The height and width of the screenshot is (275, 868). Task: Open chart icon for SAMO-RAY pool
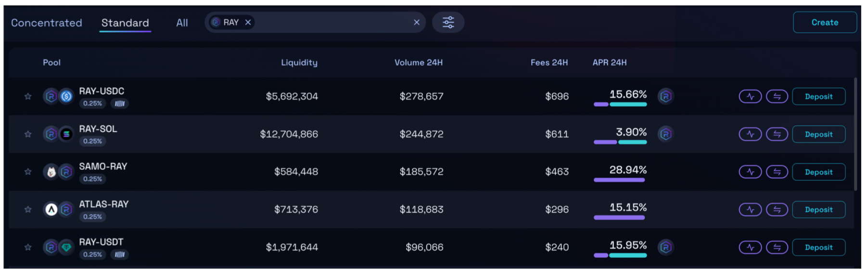[750, 172]
